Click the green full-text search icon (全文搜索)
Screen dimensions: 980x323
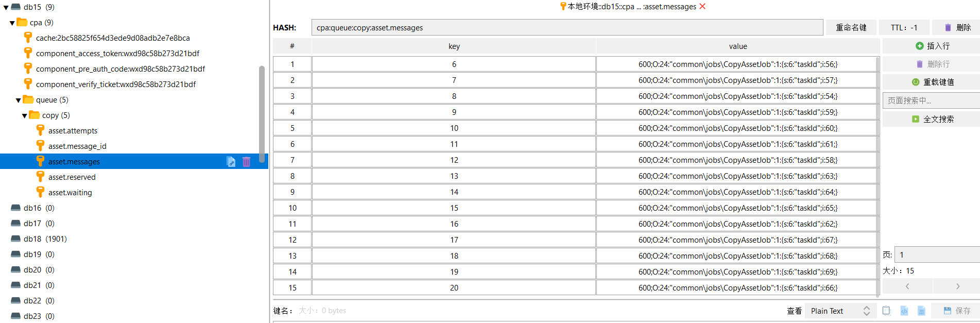916,119
